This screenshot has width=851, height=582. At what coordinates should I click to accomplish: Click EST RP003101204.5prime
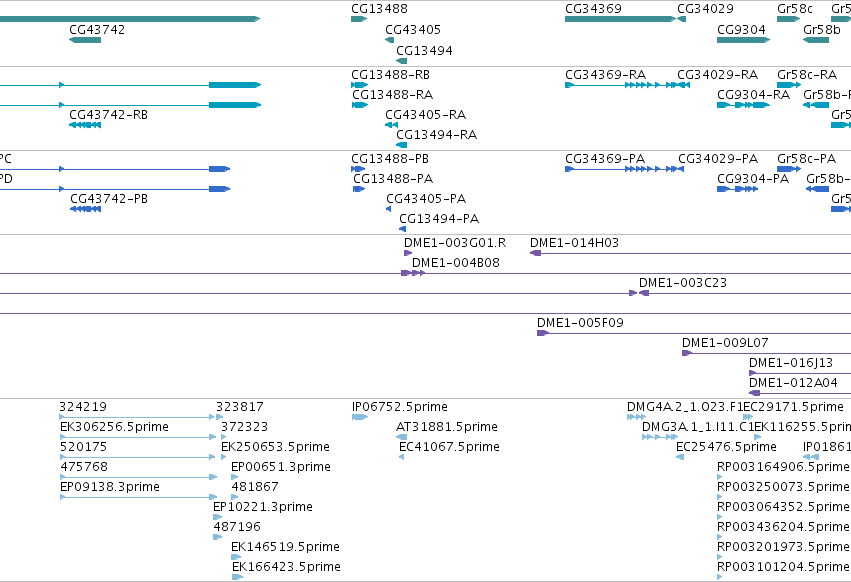(720, 577)
